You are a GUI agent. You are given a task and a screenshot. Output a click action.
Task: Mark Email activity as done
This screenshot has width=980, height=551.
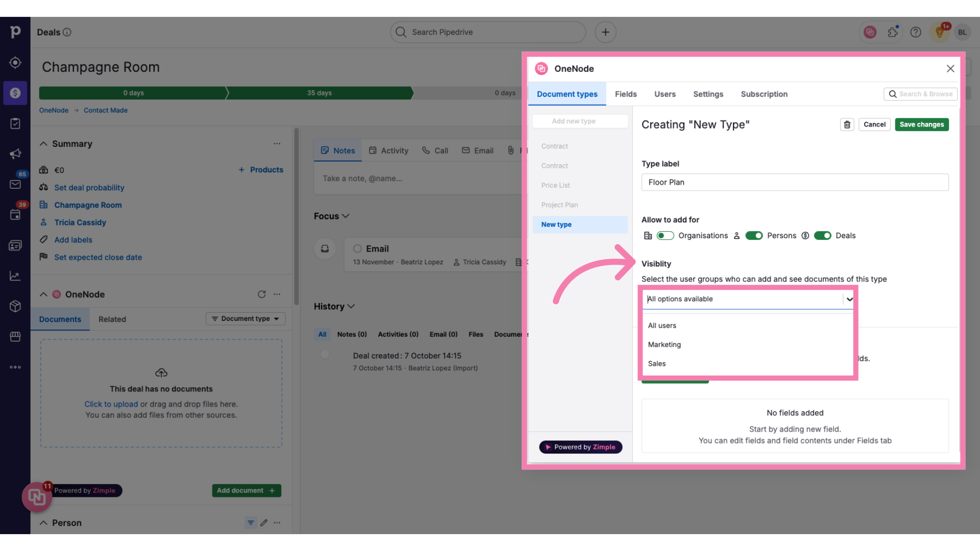pyautogui.click(x=358, y=248)
